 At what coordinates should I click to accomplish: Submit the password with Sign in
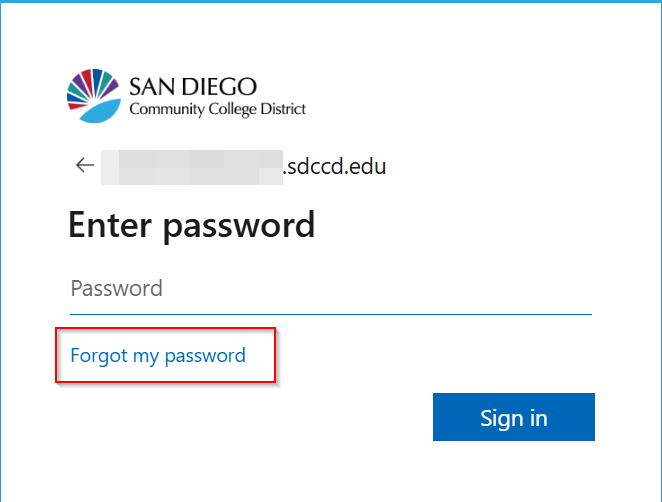[x=513, y=417]
